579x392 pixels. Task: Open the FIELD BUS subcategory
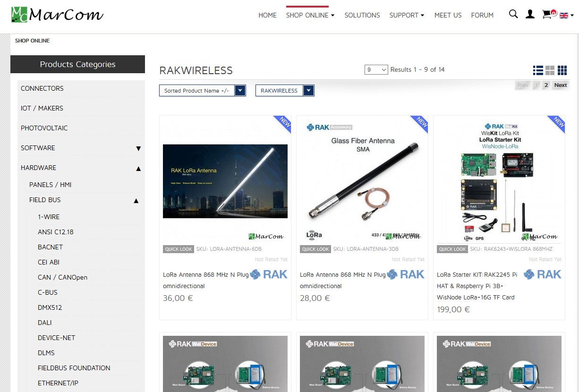pyautogui.click(x=45, y=200)
